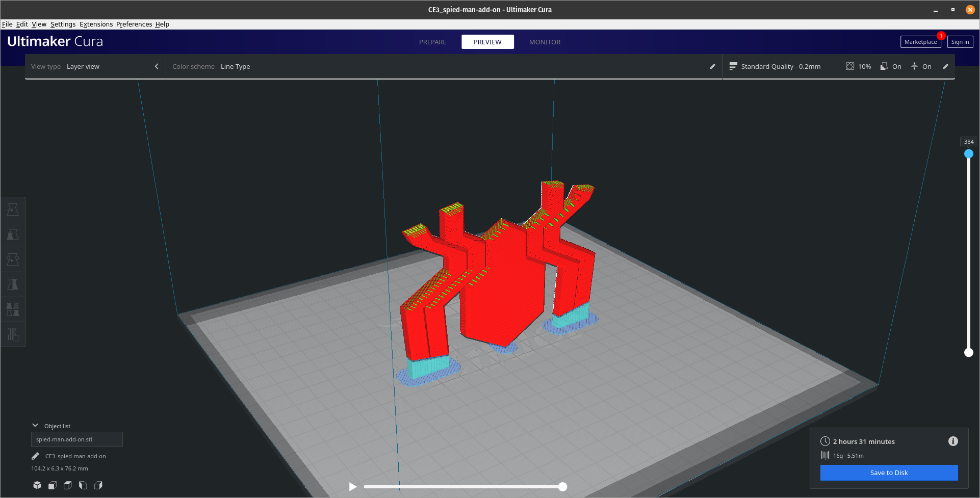
Task: Click the 16g · 5.51m material text
Action: pyautogui.click(x=848, y=456)
